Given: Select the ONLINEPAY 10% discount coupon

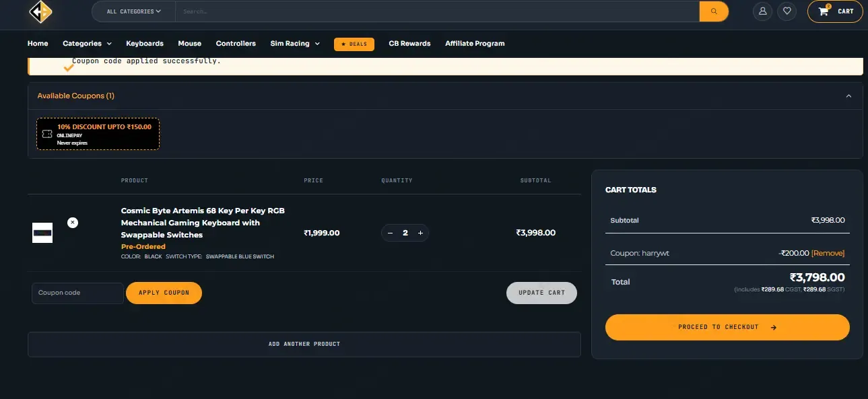Looking at the screenshot, I should click(x=98, y=134).
